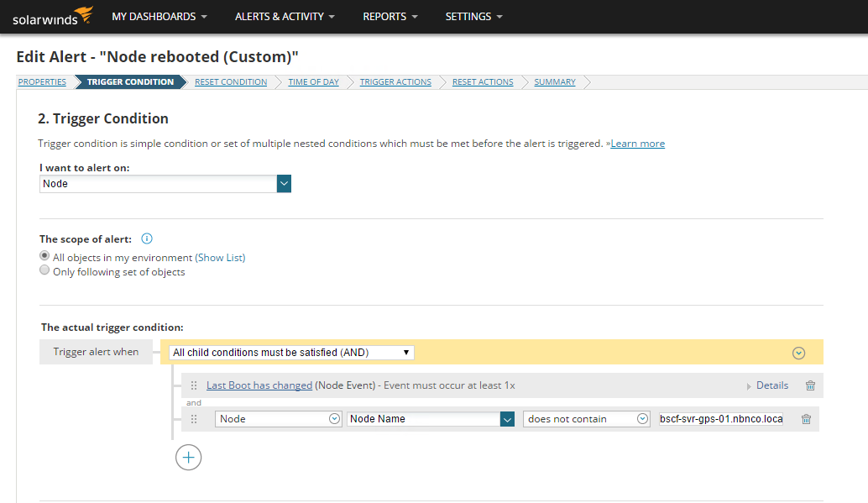Open the Node object type dropdown
Image resolution: width=868 pixels, height=503 pixels.
278,419
